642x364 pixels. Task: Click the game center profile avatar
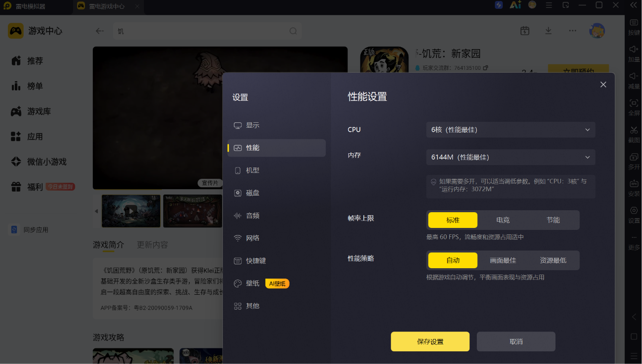[597, 30]
